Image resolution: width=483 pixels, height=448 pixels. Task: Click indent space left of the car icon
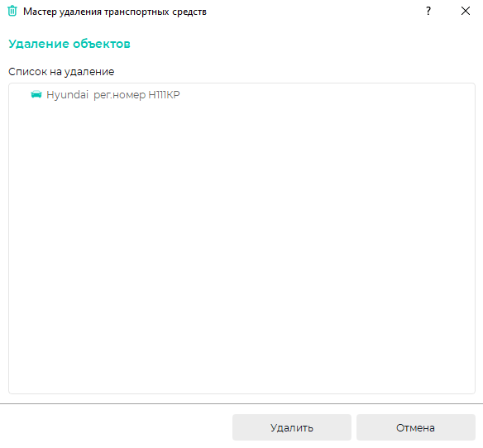pyautogui.click(x=20, y=94)
